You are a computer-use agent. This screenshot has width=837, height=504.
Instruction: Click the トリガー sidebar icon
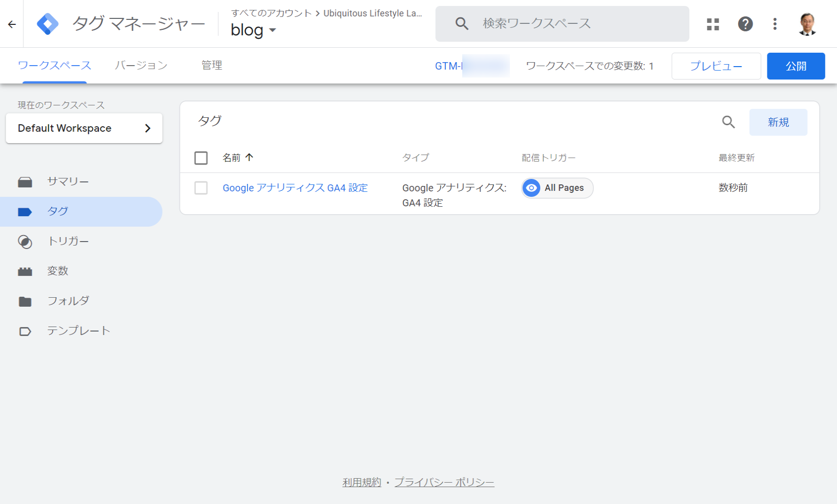click(x=25, y=242)
